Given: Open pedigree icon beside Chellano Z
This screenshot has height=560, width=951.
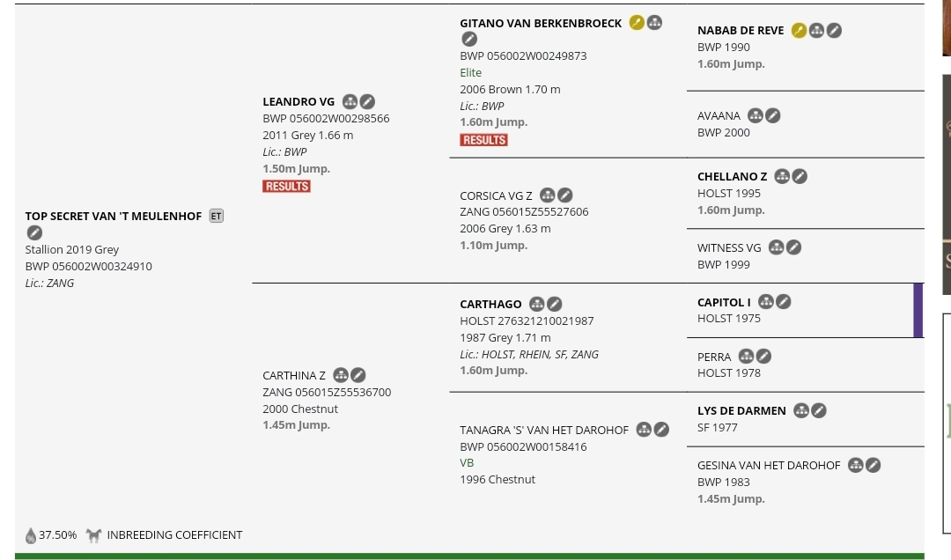Looking at the screenshot, I should click(x=783, y=177).
